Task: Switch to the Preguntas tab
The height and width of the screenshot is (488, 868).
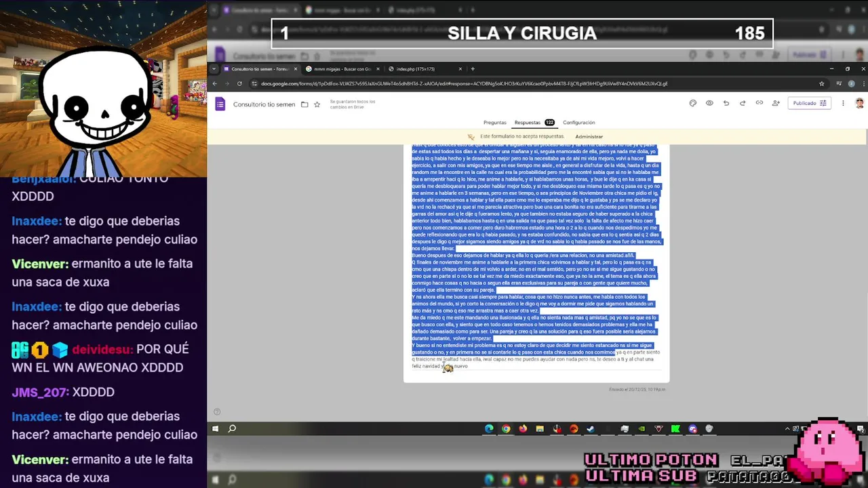Action: [495, 123]
